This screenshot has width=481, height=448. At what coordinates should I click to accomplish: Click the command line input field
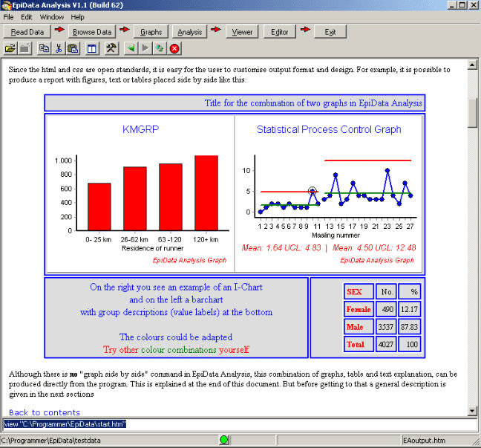pyautogui.click(x=240, y=424)
